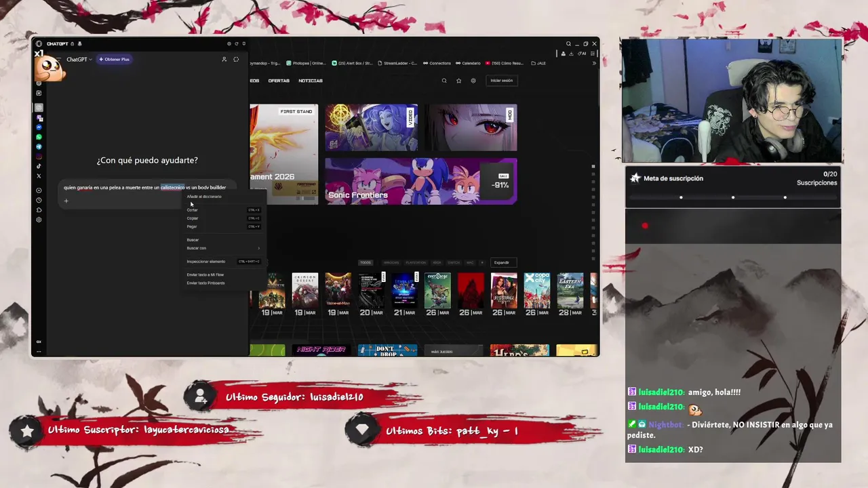Open the Photopea bookmark
This screenshot has height=488, width=868.
coord(306,63)
